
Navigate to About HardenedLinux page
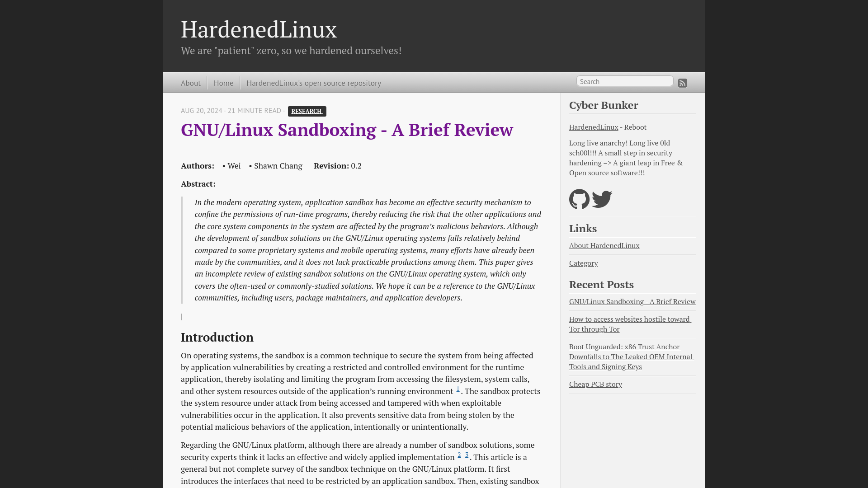click(604, 245)
